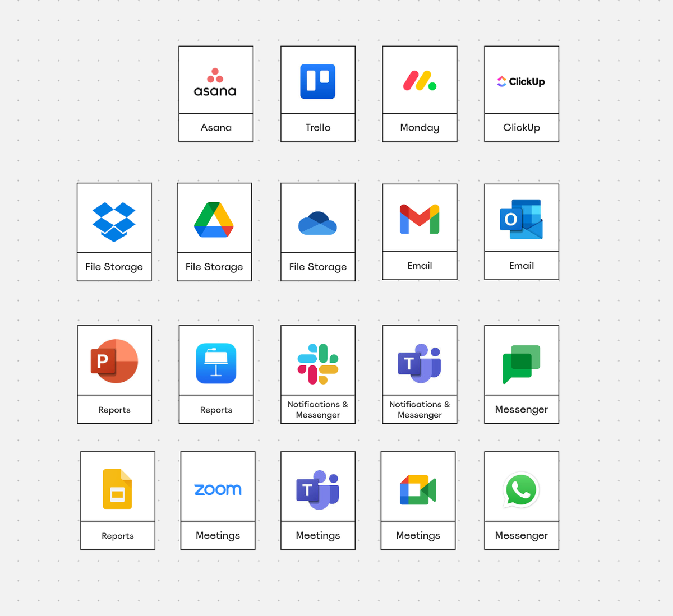Viewport: 673px width, 616px height.
Task: Click the Google Slides reports icon
Action: 117,489
